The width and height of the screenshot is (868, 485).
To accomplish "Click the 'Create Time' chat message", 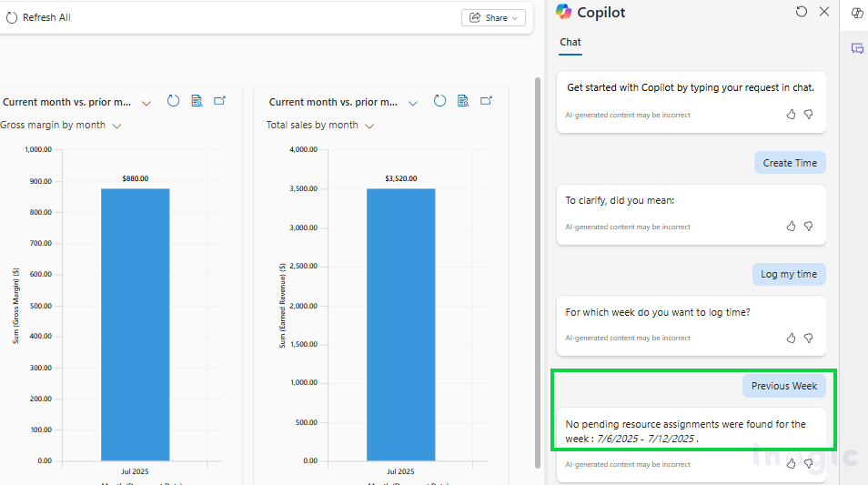I will coord(790,163).
